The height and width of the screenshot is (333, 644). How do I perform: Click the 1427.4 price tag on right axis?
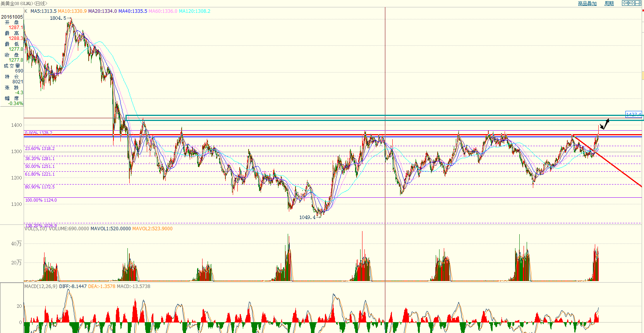point(634,114)
